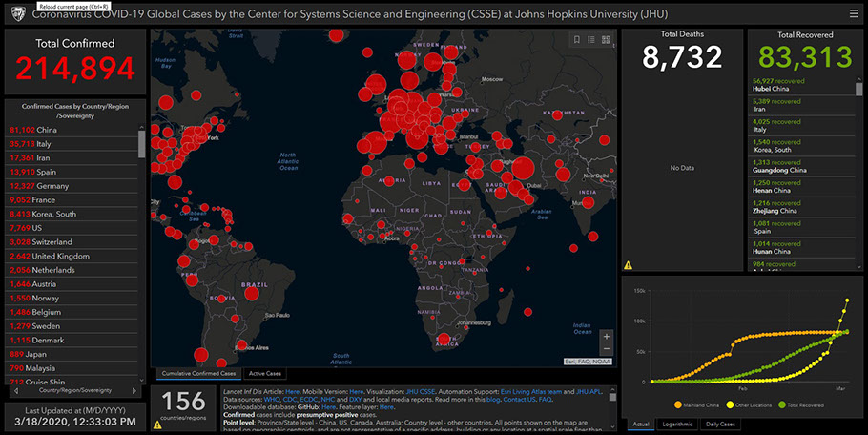
Task: Go to previous country list page arrow
Action: pyautogui.click(x=16, y=391)
